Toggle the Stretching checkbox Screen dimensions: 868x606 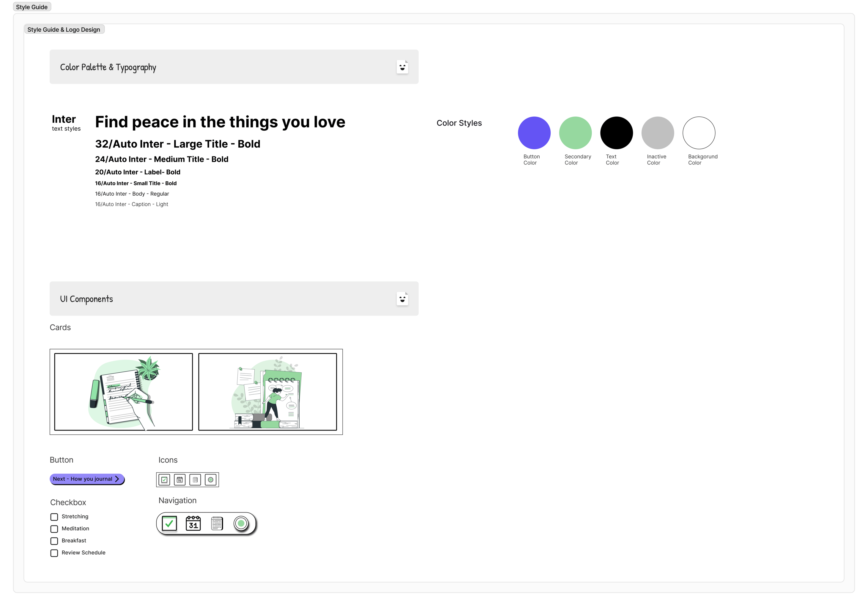(x=54, y=516)
